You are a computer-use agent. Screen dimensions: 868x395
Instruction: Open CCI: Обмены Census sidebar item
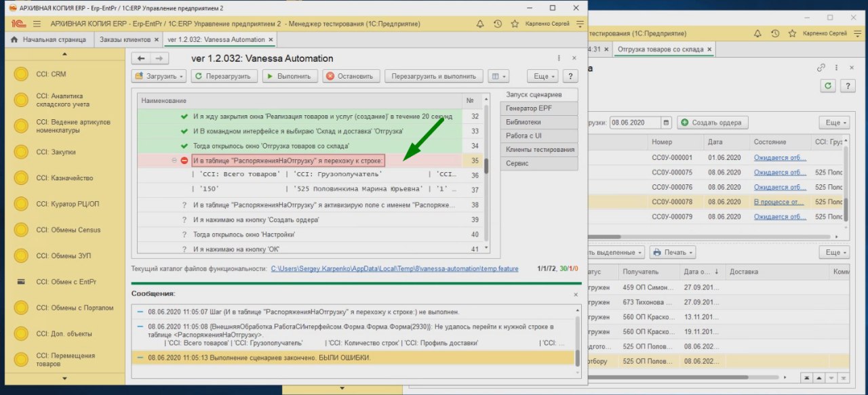click(x=68, y=230)
